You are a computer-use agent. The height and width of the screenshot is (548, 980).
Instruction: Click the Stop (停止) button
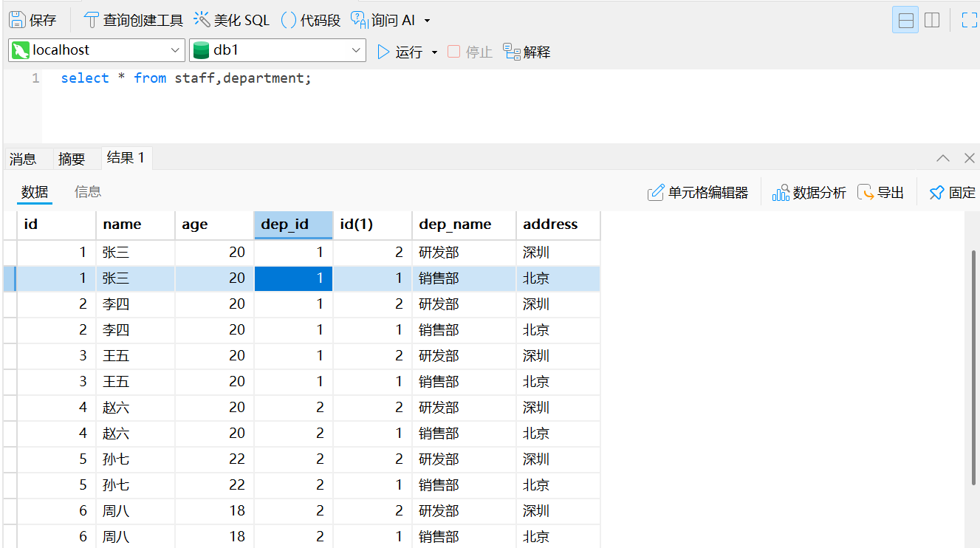[x=470, y=52]
